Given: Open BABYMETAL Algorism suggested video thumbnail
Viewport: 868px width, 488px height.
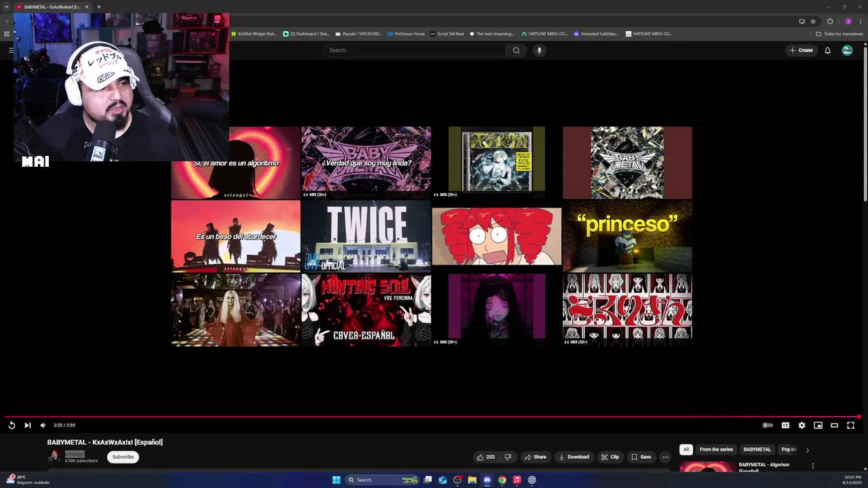Looking at the screenshot, I should 707,467.
